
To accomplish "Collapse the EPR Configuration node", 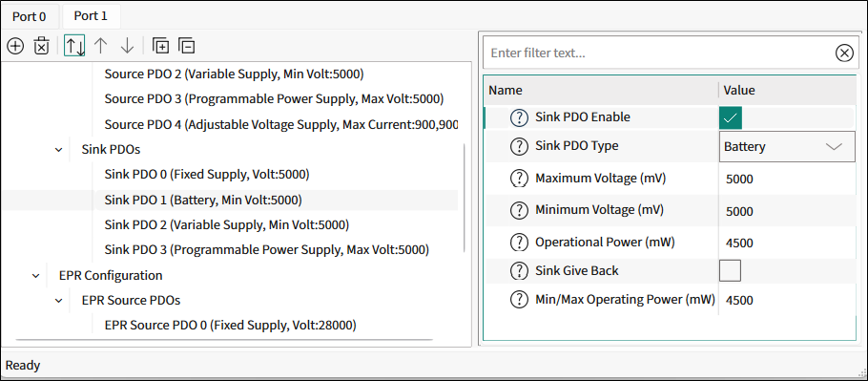I will click(x=36, y=275).
